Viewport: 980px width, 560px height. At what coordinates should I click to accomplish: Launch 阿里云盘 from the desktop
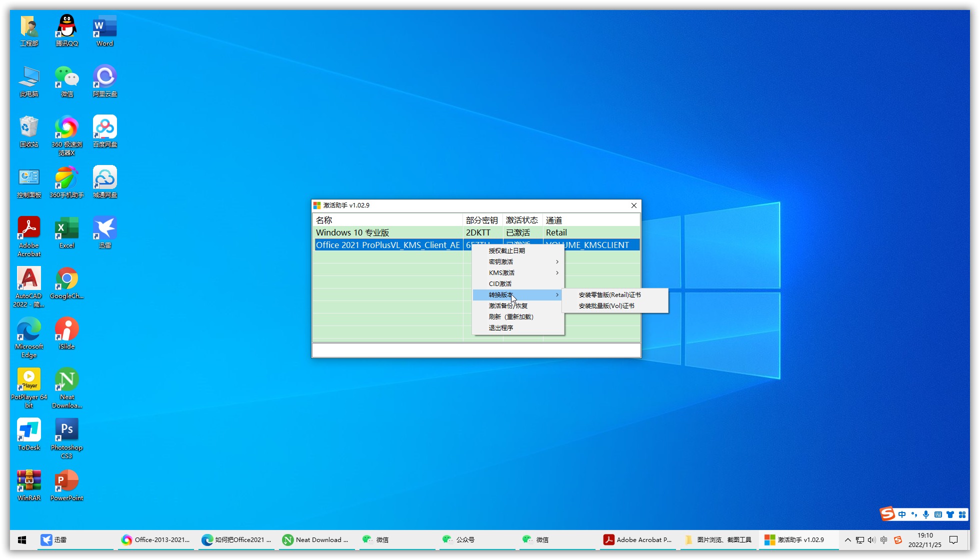104,81
